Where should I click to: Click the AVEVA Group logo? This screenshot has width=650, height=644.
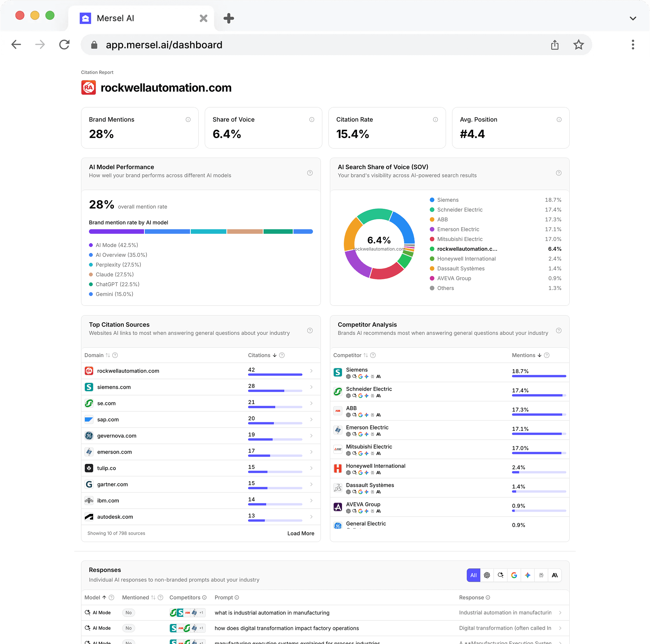pos(338,507)
